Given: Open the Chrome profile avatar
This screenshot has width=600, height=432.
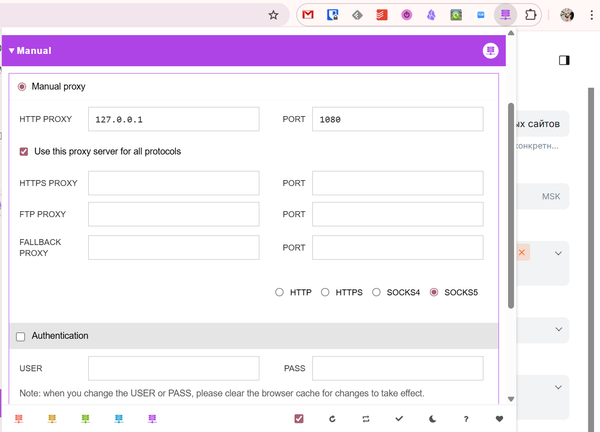Looking at the screenshot, I should [567, 15].
